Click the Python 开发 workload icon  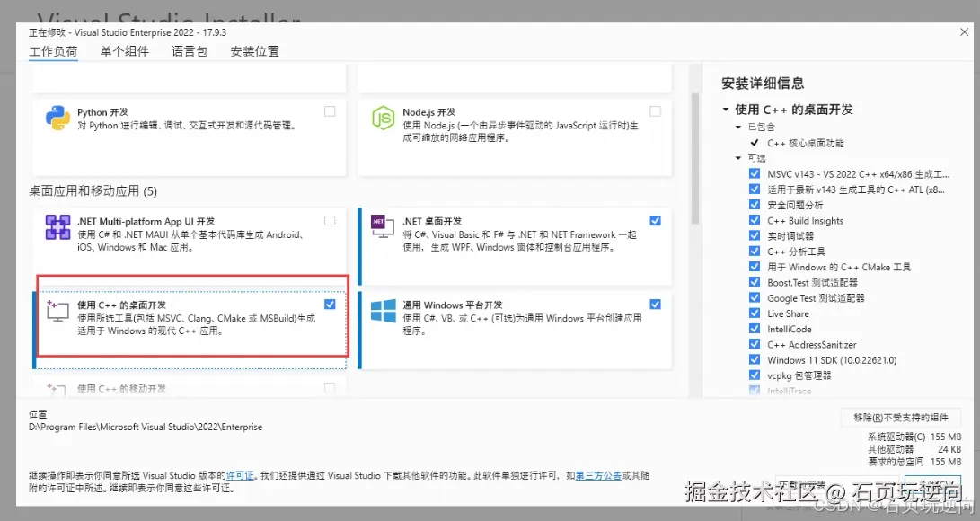(57, 117)
